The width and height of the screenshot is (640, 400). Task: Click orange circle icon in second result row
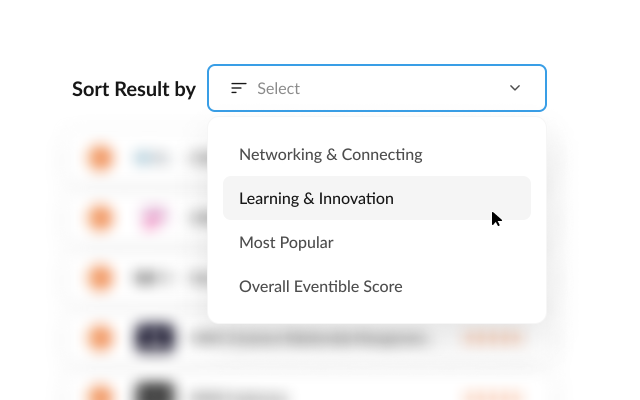98,216
